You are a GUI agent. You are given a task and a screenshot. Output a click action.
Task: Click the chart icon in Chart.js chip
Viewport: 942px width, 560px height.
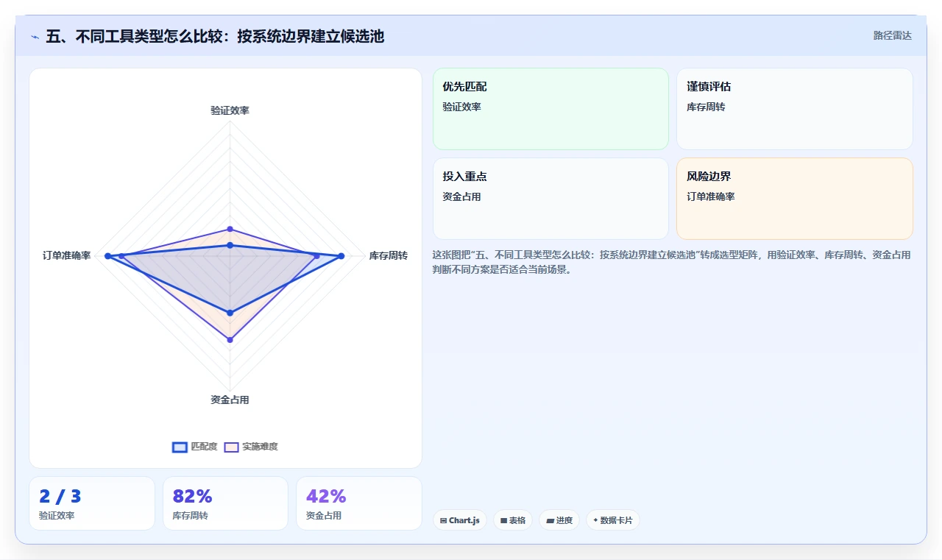(443, 520)
